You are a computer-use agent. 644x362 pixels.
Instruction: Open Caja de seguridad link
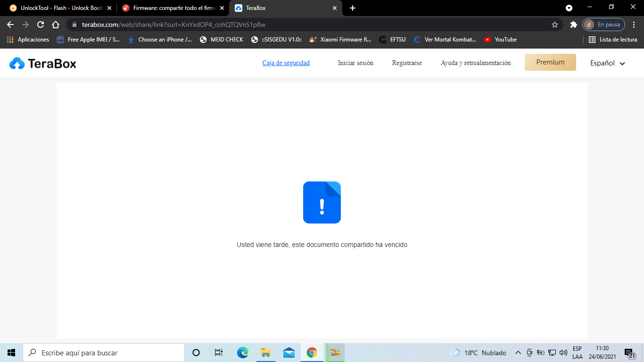286,63
